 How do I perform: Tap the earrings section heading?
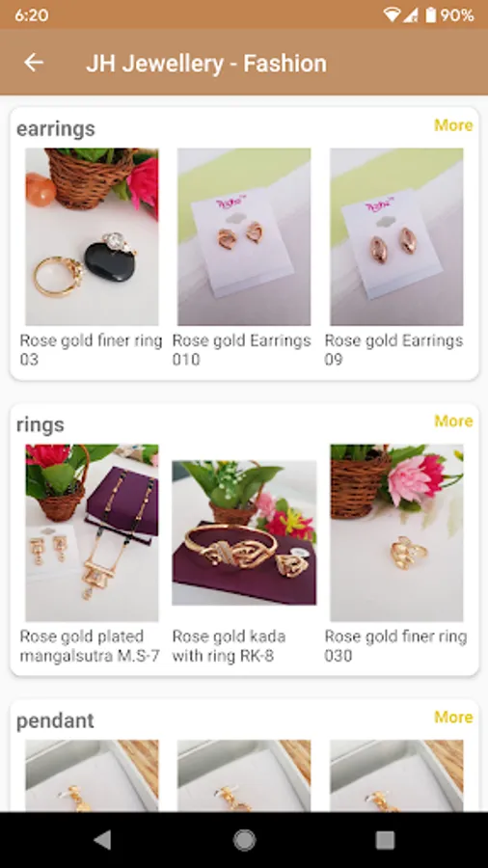click(55, 128)
